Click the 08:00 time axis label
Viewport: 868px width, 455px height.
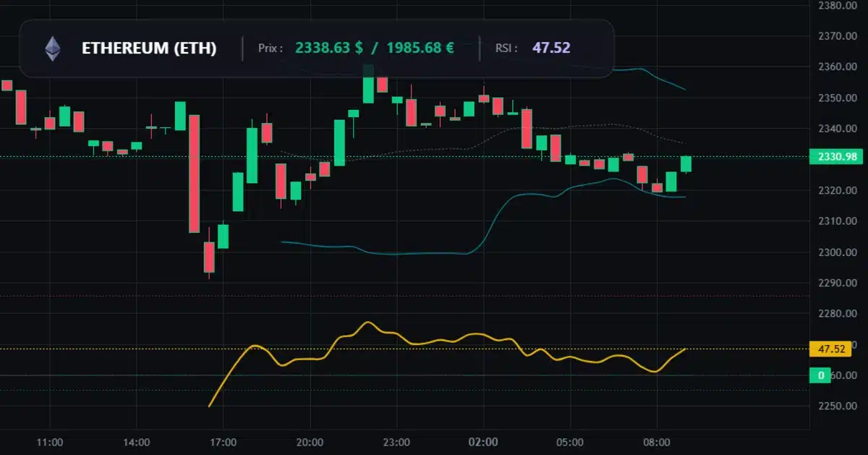655,442
